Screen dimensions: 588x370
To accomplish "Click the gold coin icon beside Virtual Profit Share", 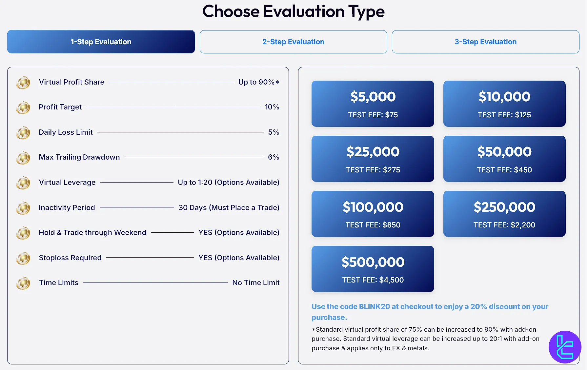I will (23, 83).
